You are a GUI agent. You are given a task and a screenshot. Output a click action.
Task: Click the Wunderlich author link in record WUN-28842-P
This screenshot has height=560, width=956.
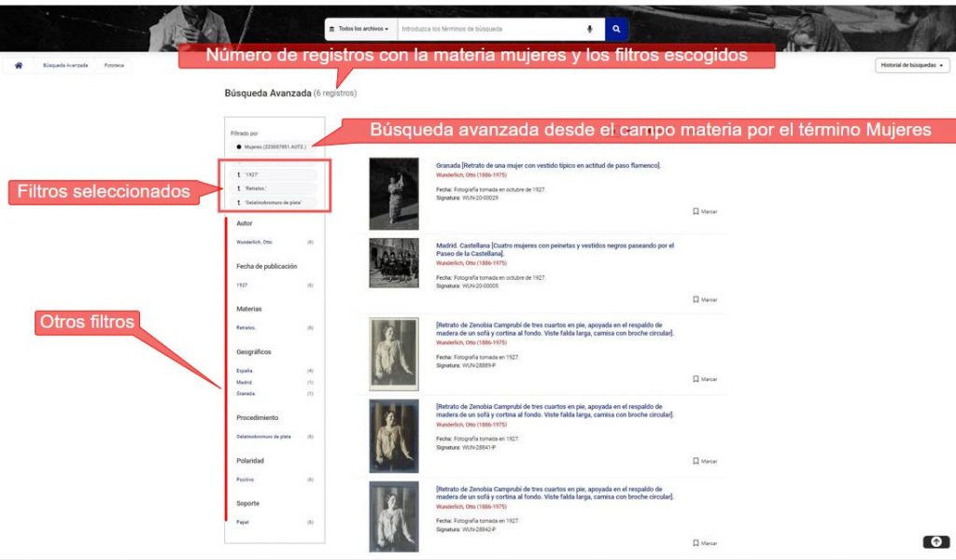(471, 507)
